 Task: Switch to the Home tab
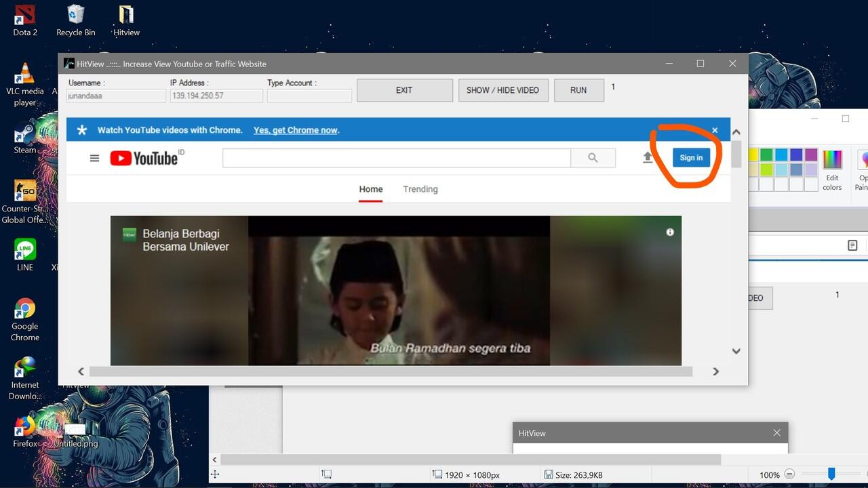tap(371, 189)
